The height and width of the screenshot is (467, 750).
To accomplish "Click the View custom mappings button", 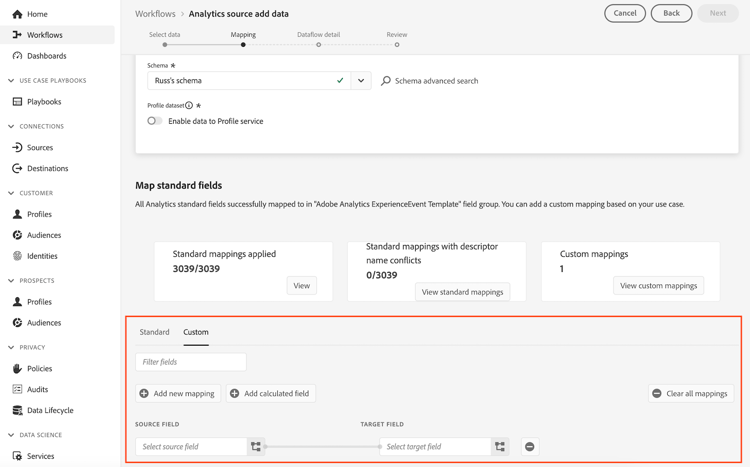I will point(658,286).
